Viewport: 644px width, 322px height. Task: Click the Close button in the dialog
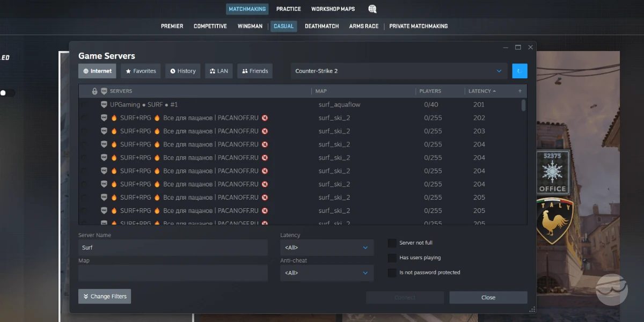point(488,297)
